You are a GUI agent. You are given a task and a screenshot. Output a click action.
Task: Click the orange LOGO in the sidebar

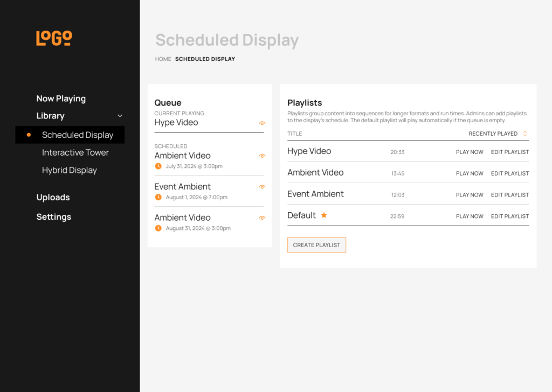tap(54, 38)
